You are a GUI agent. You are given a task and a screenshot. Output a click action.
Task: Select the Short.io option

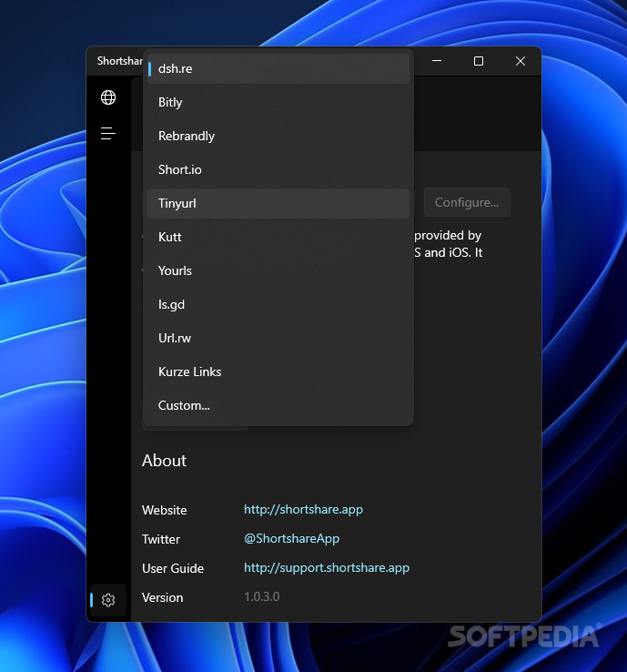coord(278,169)
